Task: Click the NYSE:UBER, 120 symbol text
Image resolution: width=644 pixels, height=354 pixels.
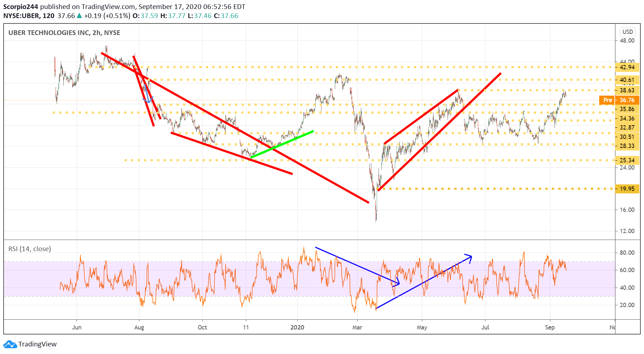Action: click(29, 16)
